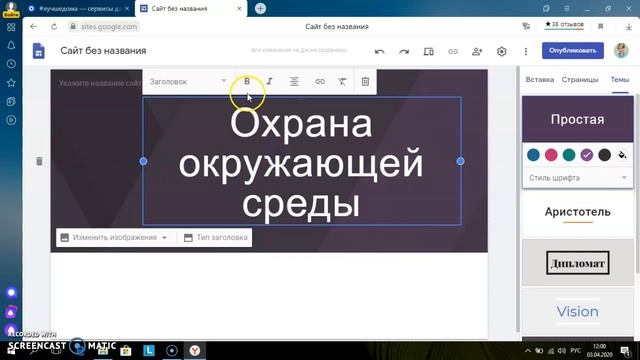
Task: Open the taskbar clock showing 12:00
Action: (600, 351)
